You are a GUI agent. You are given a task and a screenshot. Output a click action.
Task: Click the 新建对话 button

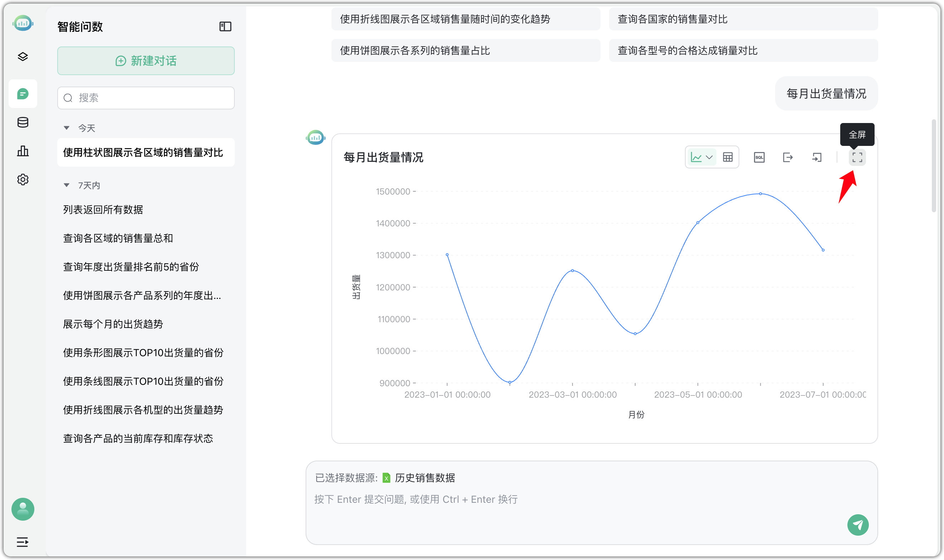tap(145, 61)
